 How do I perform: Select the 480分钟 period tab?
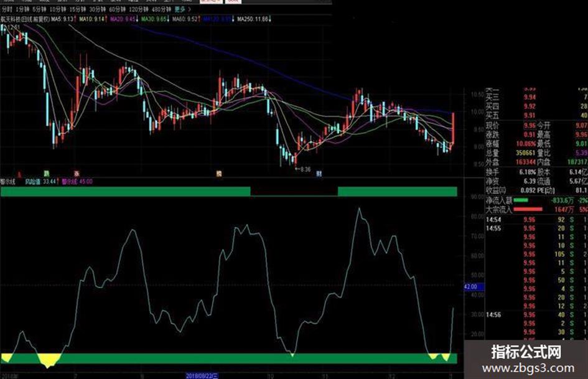coord(162,9)
